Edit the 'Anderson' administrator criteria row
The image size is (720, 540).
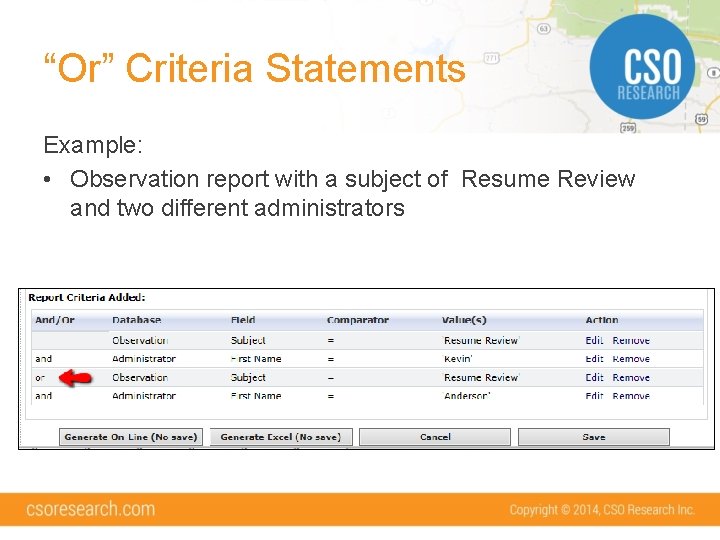pyautogui.click(x=594, y=395)
